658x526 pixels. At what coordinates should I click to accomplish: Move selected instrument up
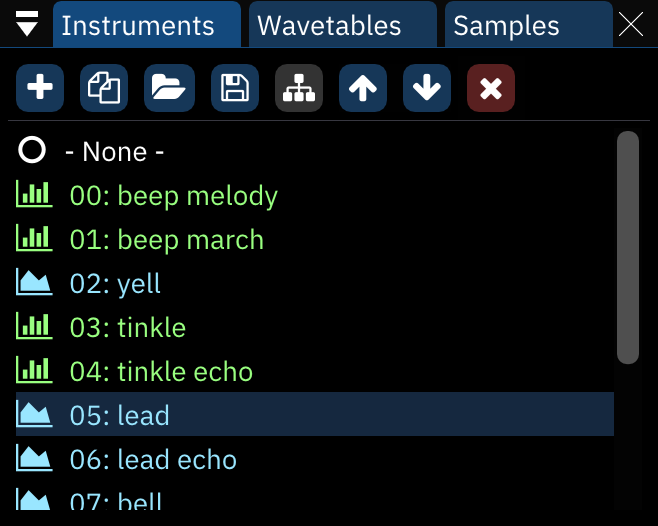[362, 89]
